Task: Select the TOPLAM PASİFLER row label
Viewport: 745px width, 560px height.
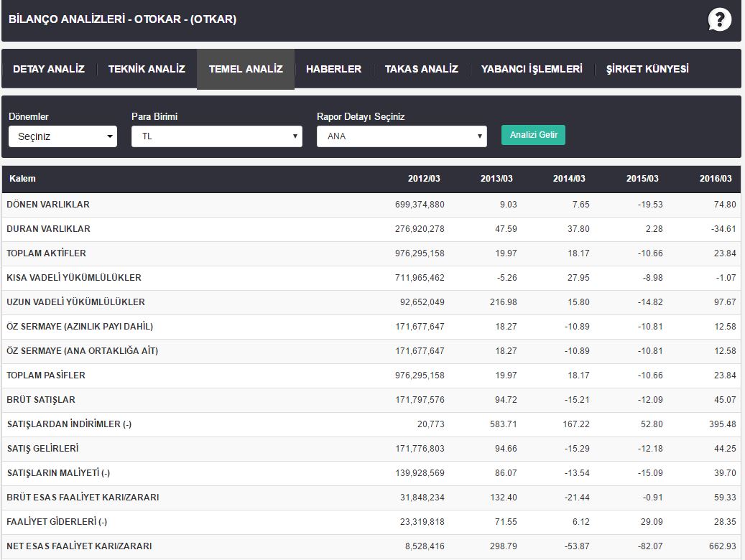Action: (x=45, y=375)
